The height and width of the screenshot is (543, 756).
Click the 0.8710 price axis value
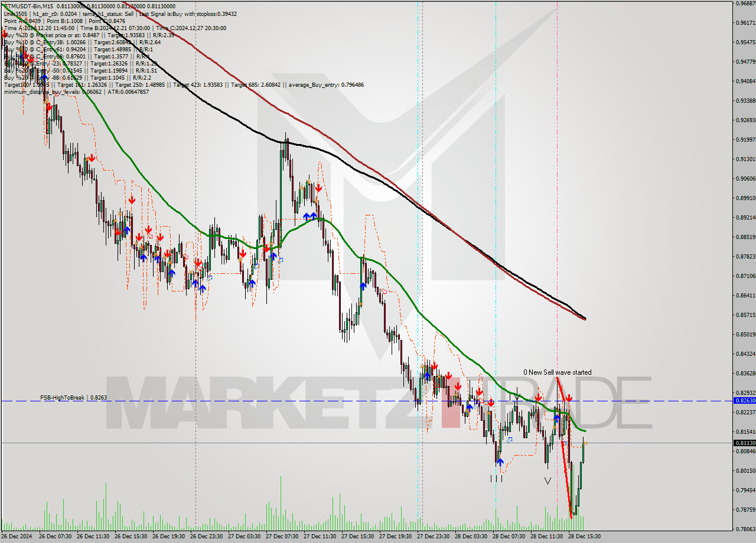coord(745,276)
